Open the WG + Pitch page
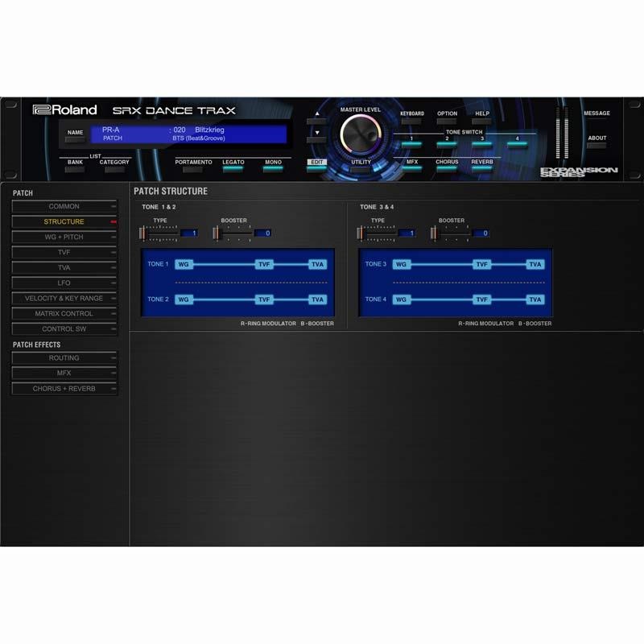Viewport: 644px width, 644px height. click(x=64, y=237)
